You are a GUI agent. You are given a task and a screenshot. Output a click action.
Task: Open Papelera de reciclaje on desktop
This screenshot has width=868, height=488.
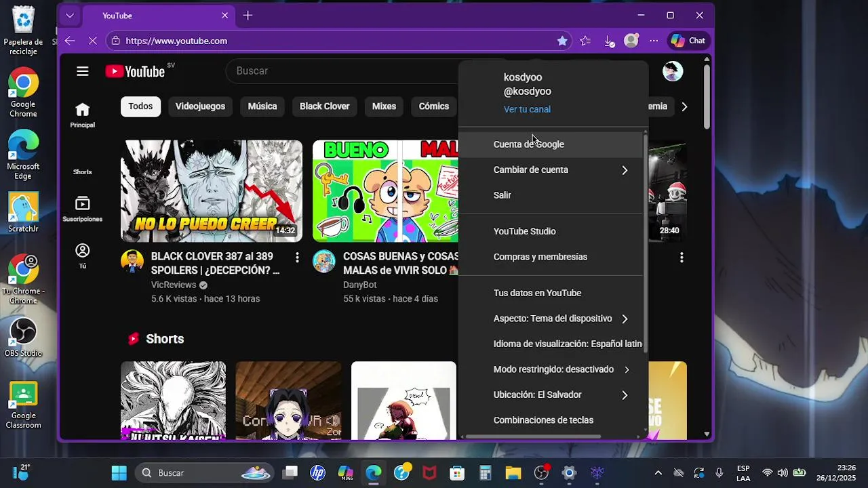coord(23,31)
